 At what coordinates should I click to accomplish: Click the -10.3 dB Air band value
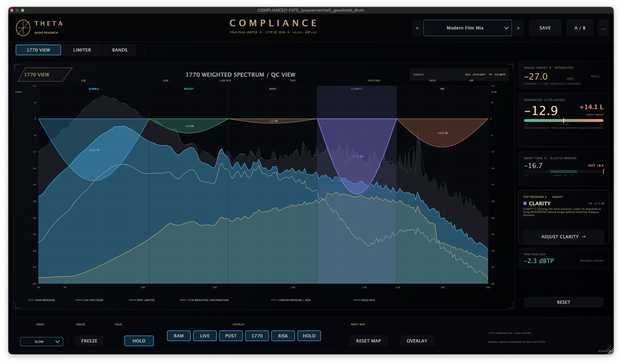point(442,133)
